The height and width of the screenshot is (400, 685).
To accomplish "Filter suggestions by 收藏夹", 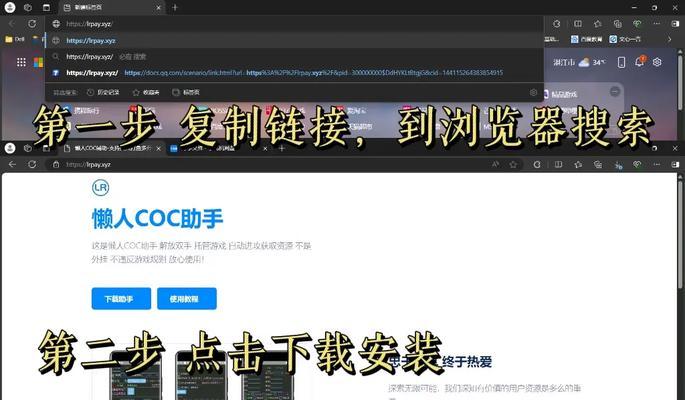I will point(146,92).
